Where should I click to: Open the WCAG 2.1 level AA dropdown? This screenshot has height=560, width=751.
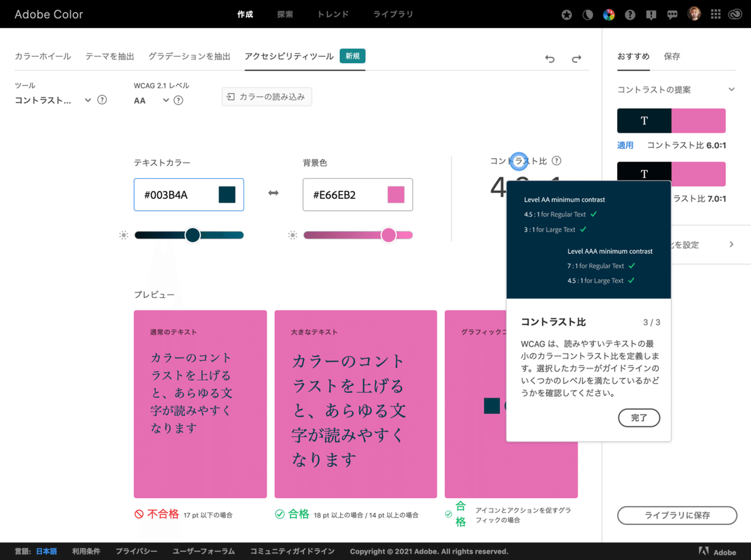151,100
